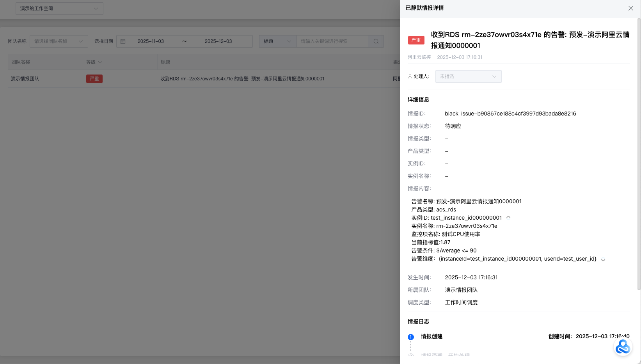Click the 严重 badge in the detail header

[x=416, y=40]
